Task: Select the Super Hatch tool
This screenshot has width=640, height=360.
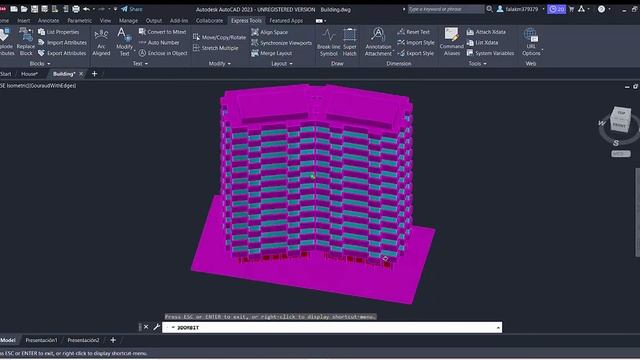Action: [350, 42]
